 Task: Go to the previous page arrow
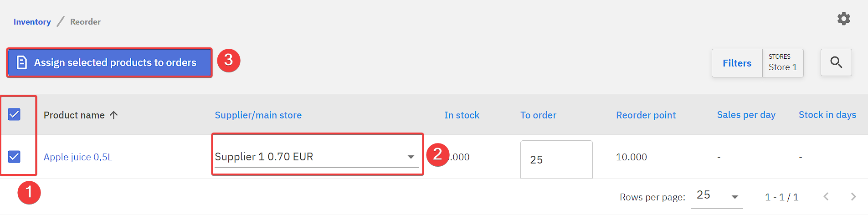click(x=826, y=196)
